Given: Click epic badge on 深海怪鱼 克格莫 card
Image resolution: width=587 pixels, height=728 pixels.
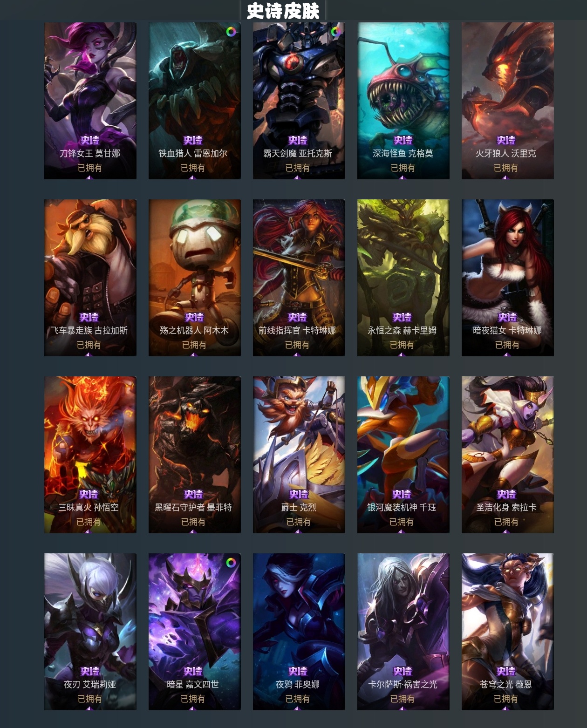Looking at the screenshot, I should [x=403, y=140].
